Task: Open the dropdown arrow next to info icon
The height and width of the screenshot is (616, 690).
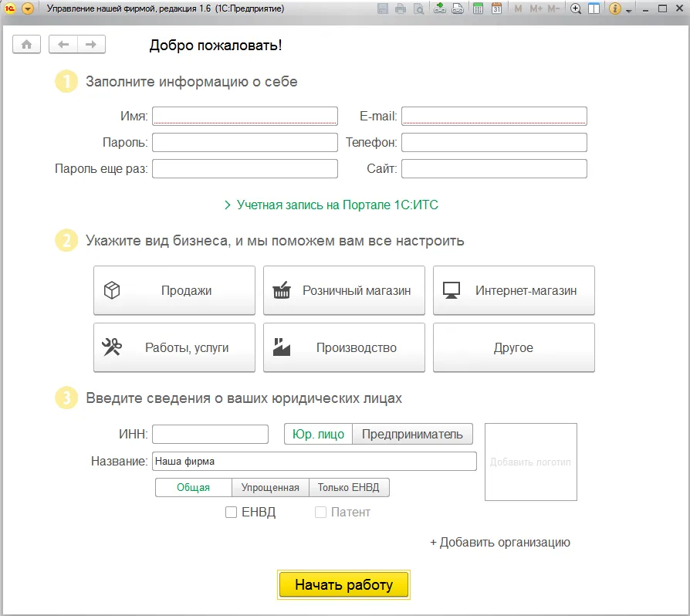Action: (x=629, y=10)
